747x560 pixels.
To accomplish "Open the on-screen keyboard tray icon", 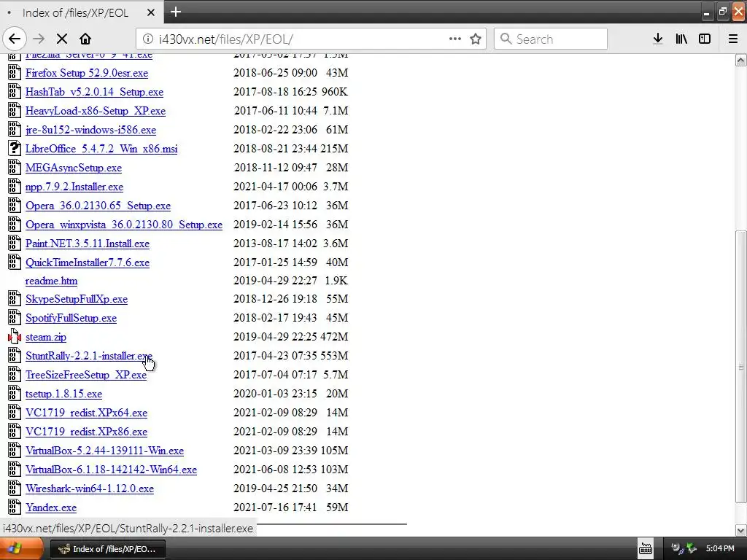I will [x=646, y=548].
